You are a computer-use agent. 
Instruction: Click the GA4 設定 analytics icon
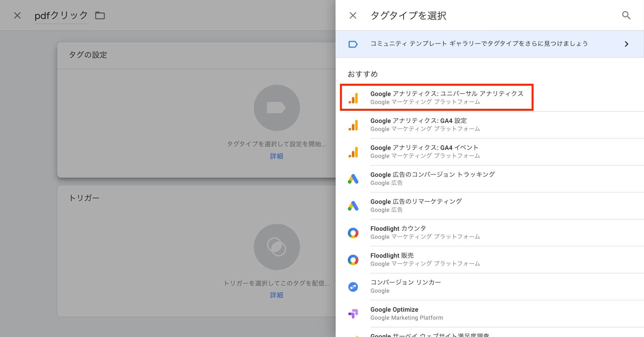click(353, 125)
